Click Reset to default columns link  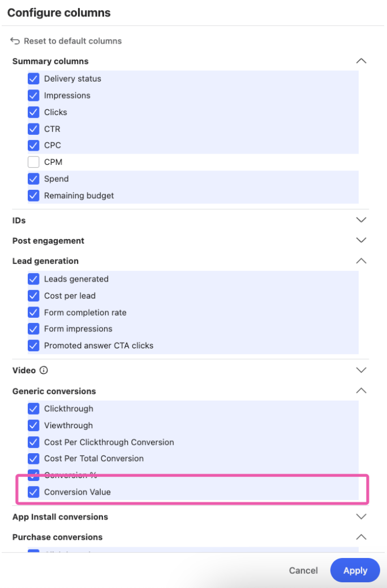(x=72, y=41)
